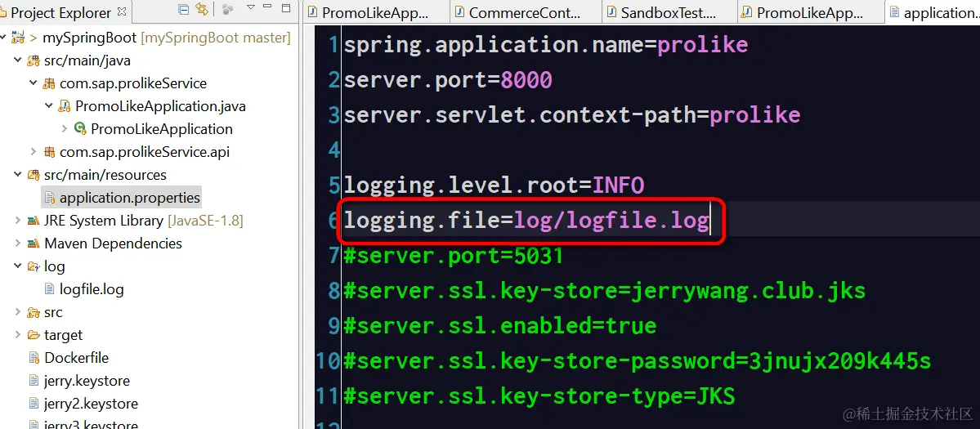Click the mySpringBoot project icon

(x=18, y=38)
